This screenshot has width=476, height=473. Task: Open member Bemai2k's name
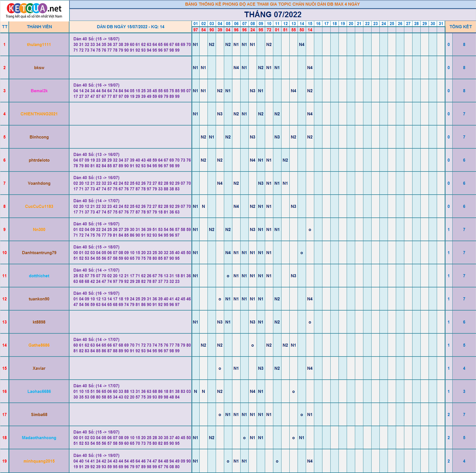pos(39,91)
